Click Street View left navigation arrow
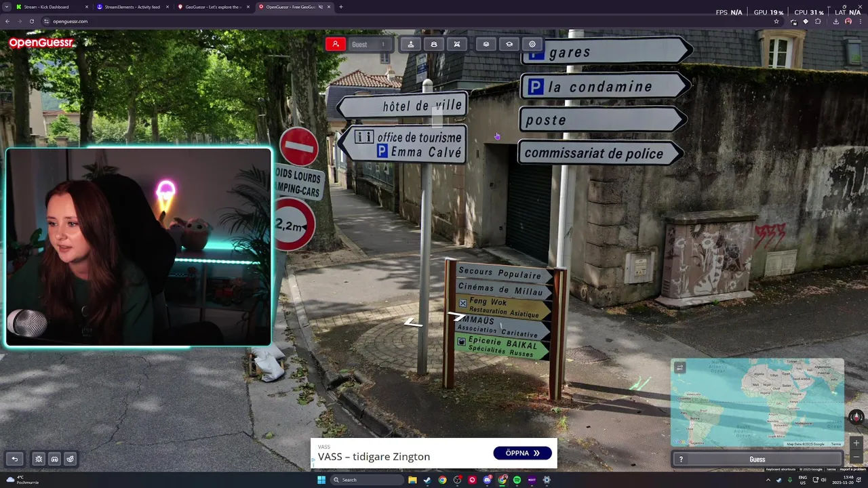The image size is (868, 488). 413,323
